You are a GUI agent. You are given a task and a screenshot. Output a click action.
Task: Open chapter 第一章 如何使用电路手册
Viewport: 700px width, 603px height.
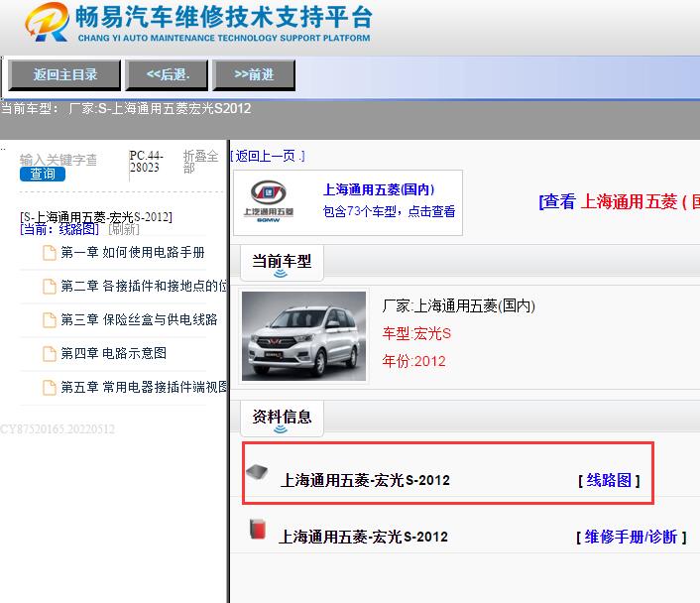[133, 252]
